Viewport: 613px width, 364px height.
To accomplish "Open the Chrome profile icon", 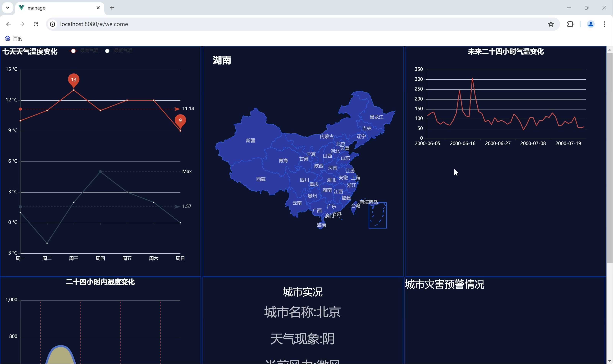I will 590,24.
